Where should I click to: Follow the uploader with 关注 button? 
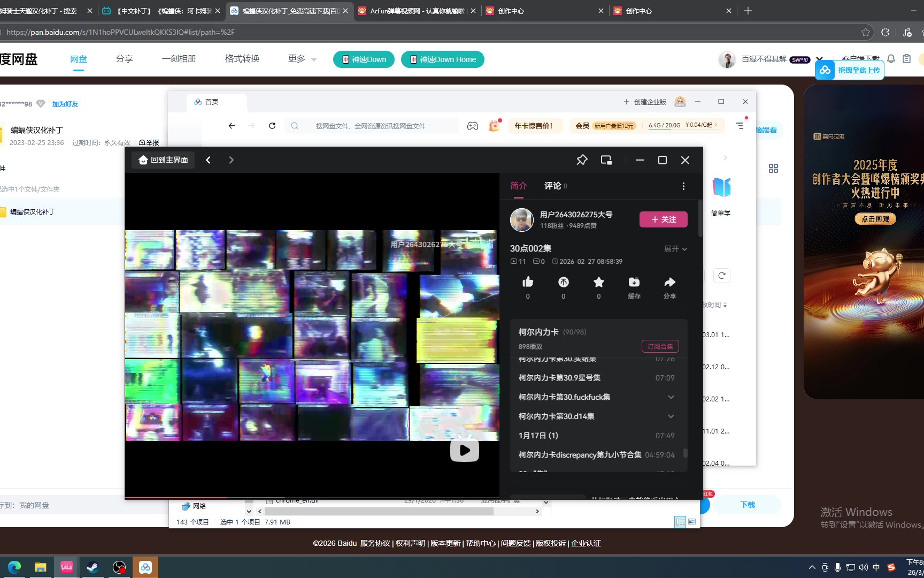tap(663, 219)
